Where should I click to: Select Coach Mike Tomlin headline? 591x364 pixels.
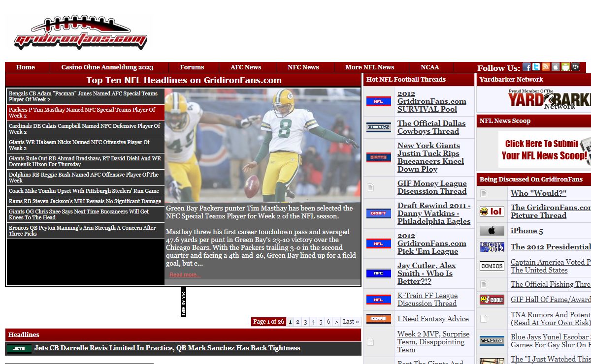(86, 191)
